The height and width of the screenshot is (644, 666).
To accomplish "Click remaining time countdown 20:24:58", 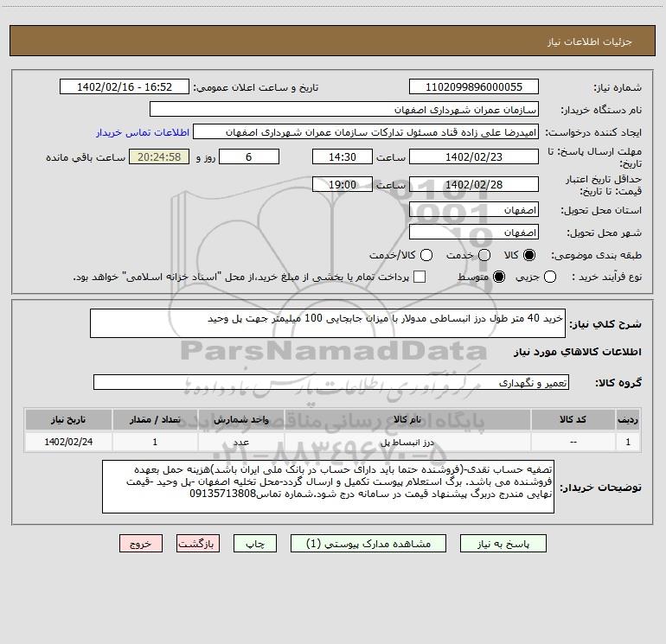I will click(159, 156).
